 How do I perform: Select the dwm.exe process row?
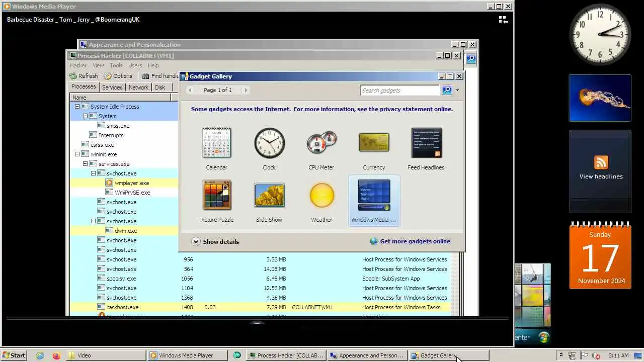click(x=124, y=231)
